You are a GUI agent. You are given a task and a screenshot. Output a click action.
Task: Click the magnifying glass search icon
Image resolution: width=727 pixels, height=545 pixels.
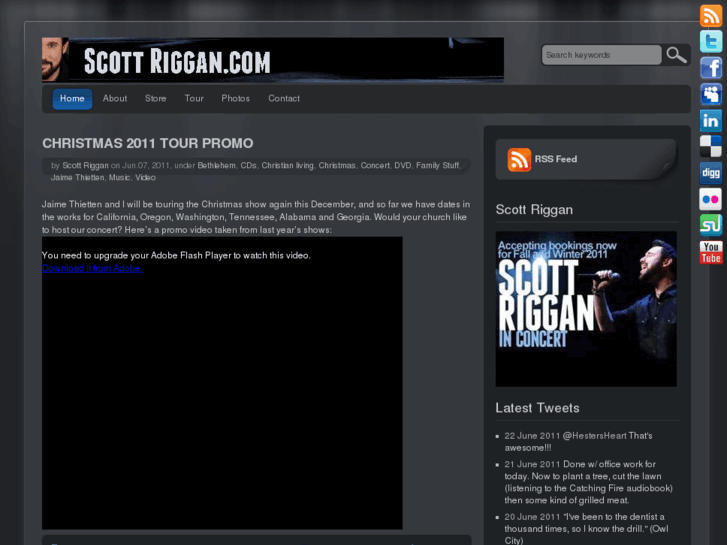(x=676, y=55)
